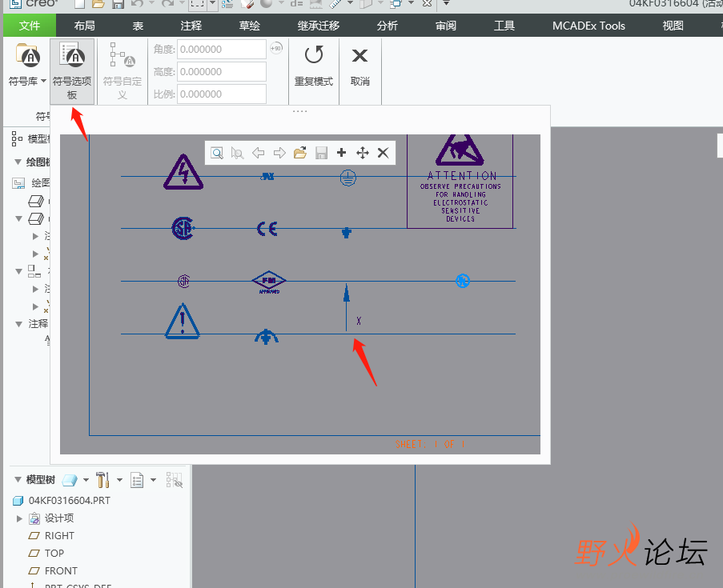The height and width of the screenshot is (588, 723).
Task: Switch to the 审阅 tab
Action: [x=446, y=26]
